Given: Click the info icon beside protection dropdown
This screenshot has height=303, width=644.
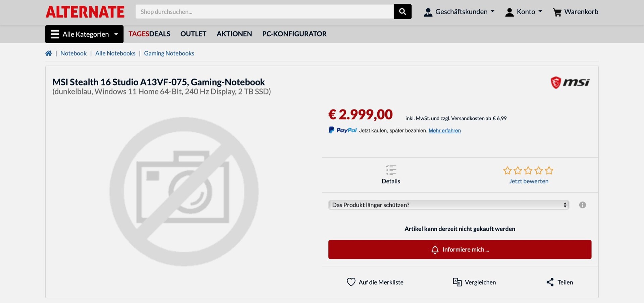Looking at the screenshot, I should (582, 205).
